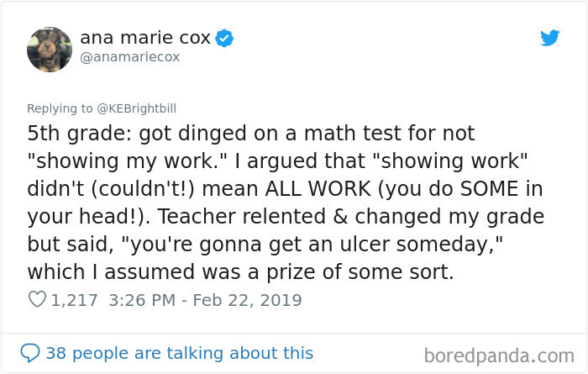The image size is (588, 374).
Task: Open the @anamariecox handle link
Action: click(129, 57)
